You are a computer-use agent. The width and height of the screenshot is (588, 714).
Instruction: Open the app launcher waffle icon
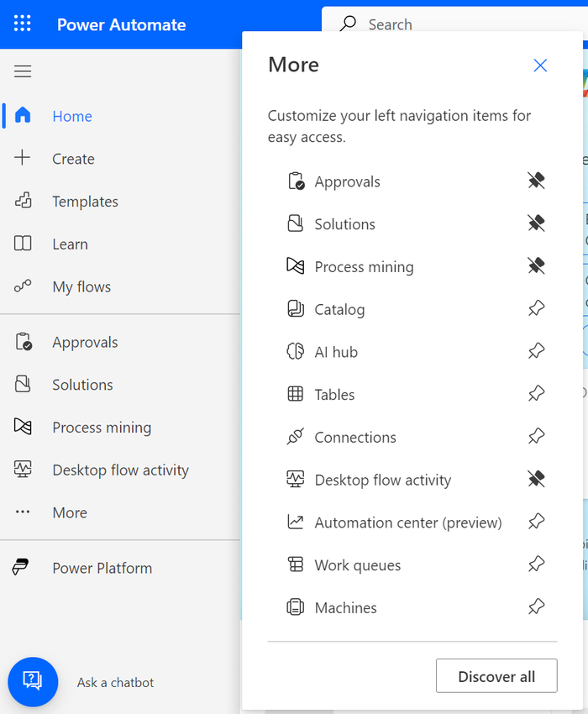pos(23,24)
